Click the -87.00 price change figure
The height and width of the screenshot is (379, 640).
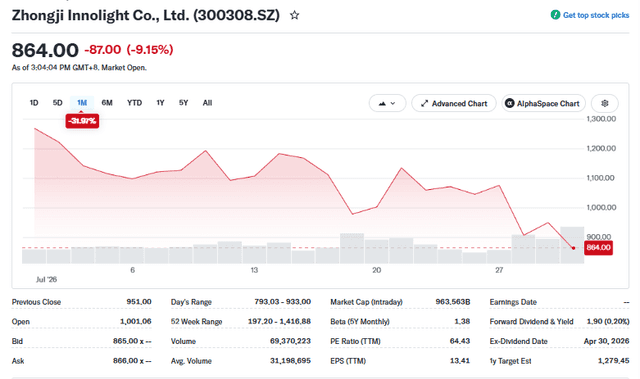point(102,50)
